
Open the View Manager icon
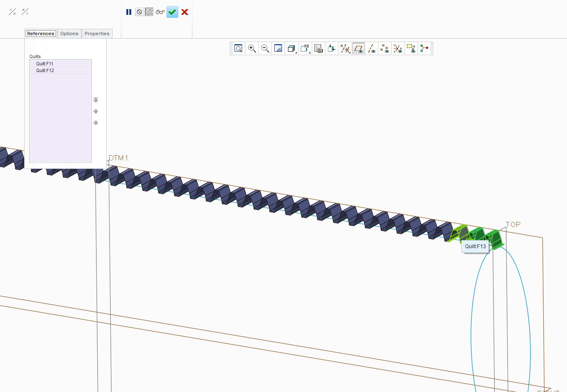click(x=319, y=48)
